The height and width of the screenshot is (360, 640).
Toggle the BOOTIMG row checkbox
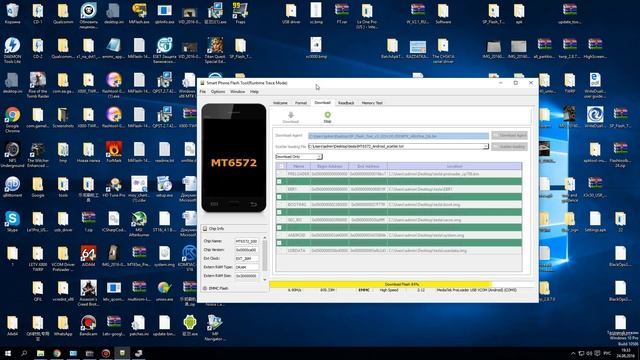click(x=280, y=204)
